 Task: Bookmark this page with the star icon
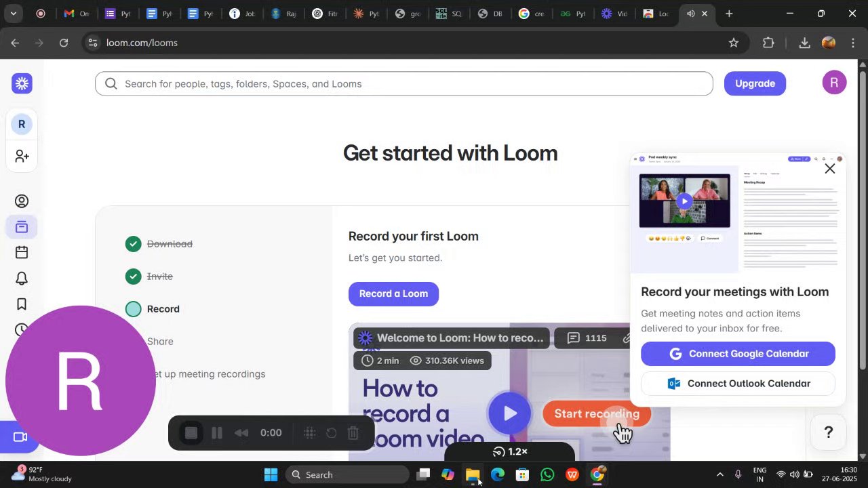[733, 43]
